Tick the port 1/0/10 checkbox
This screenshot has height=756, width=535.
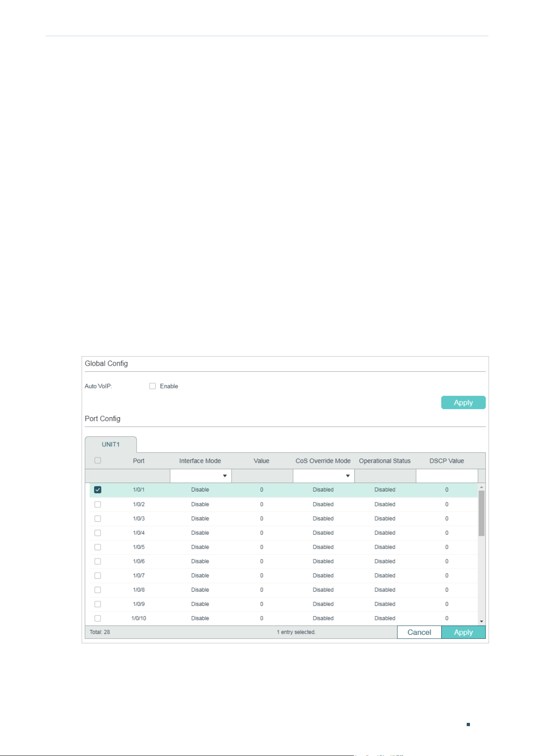click(97, 618)
